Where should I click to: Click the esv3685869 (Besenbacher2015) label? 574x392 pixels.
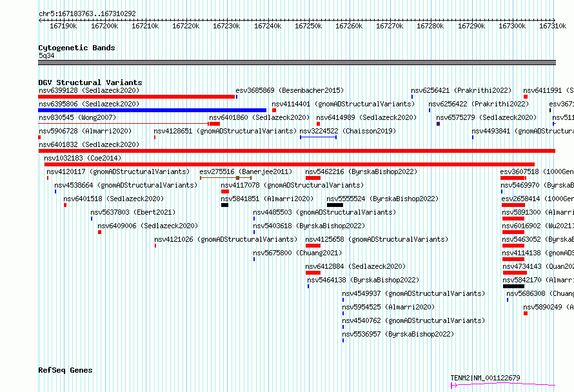(x=290, y=90)
